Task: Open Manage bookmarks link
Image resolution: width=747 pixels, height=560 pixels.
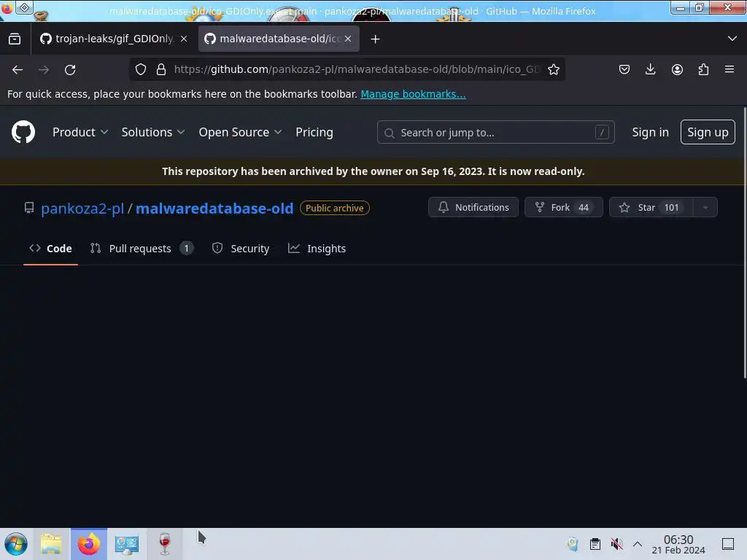Action: [413, 94]
